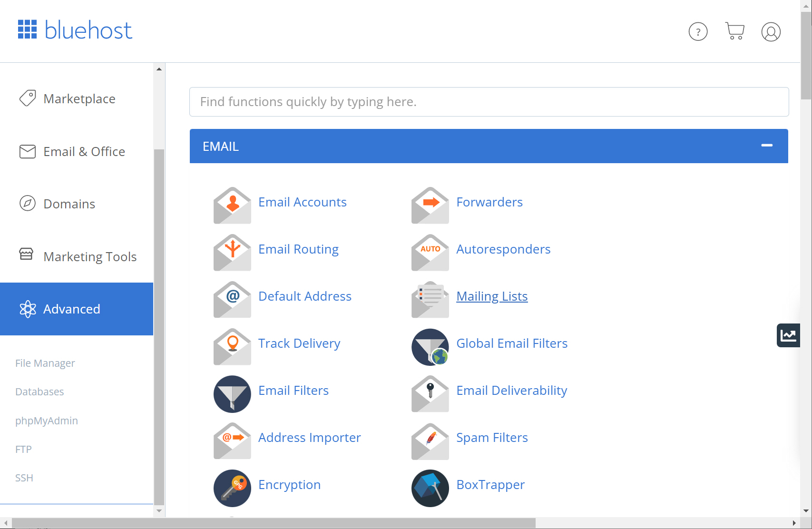
Task: Open Marketplace in the sidebar
Action: point(77,98)
